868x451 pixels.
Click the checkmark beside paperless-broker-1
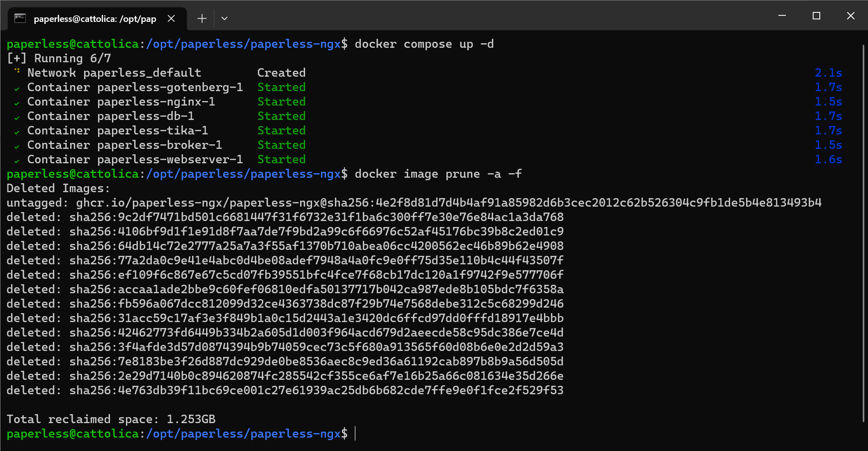pyautogui.click(x=17, y=146)
